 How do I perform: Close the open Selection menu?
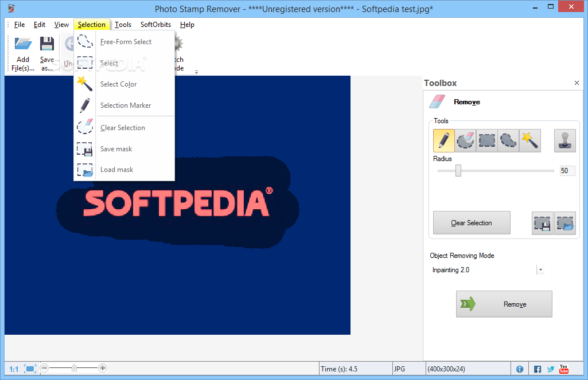92,24
